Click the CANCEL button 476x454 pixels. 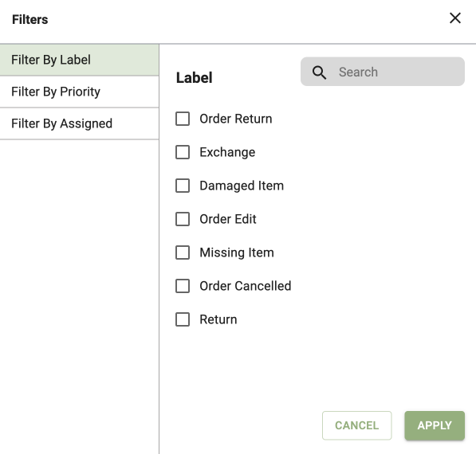(x=356, y=425)
